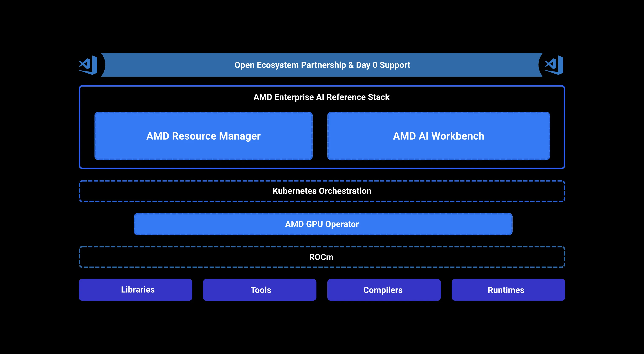Select the AMD AI Workbench block
This screenshot has height=354, width=644.
(x=438, y=136)
